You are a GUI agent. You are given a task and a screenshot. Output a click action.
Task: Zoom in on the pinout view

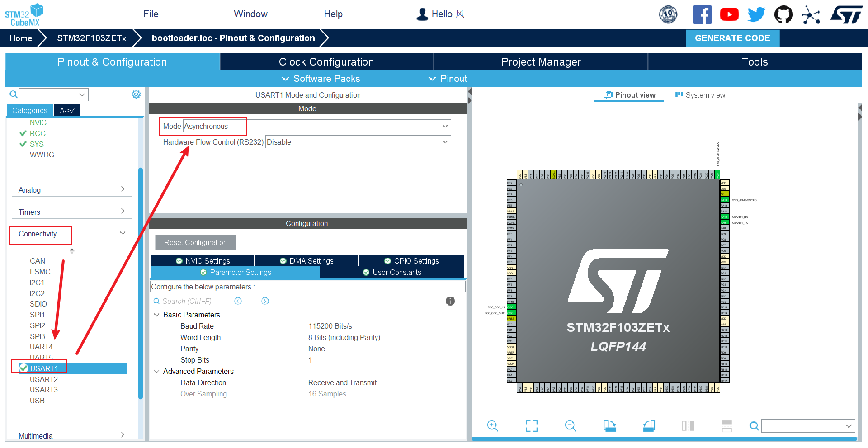[x=492, y=426]
